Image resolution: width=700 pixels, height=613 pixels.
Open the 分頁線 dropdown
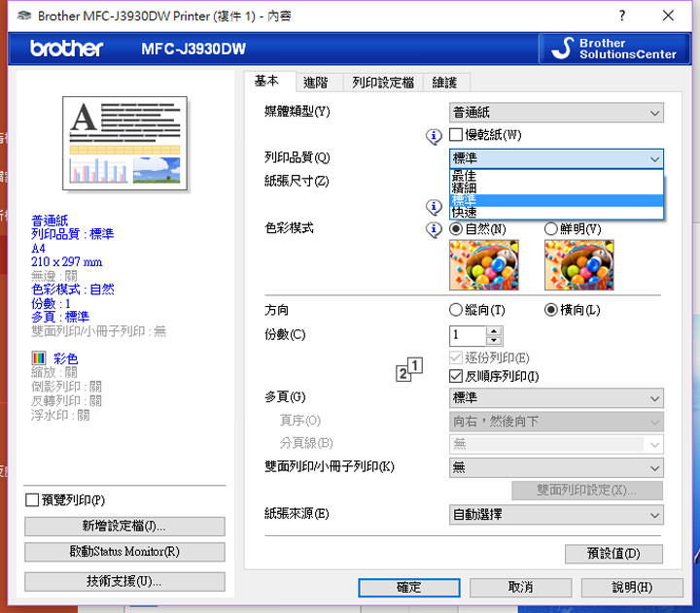pyautogui.click(x=556, y=444)
